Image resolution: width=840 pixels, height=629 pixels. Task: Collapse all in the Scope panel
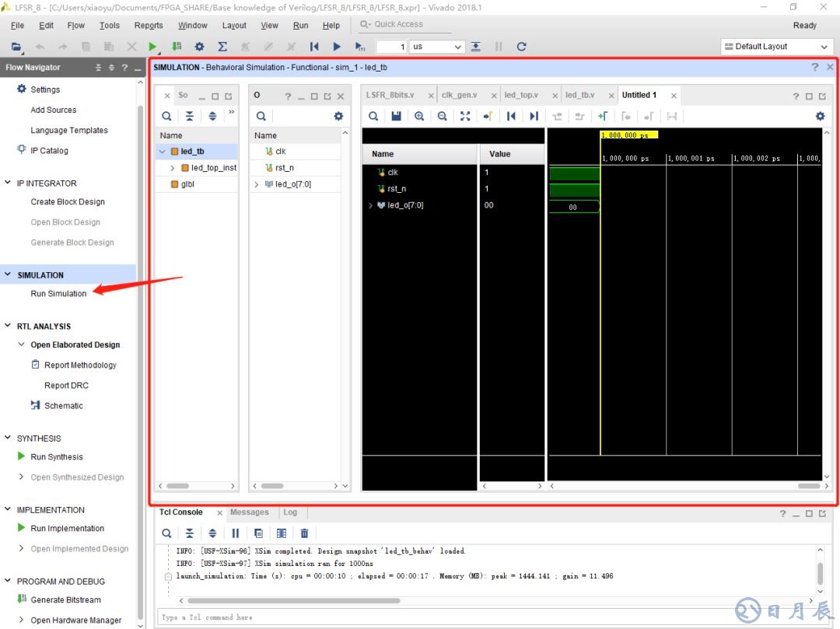point(190,116)
